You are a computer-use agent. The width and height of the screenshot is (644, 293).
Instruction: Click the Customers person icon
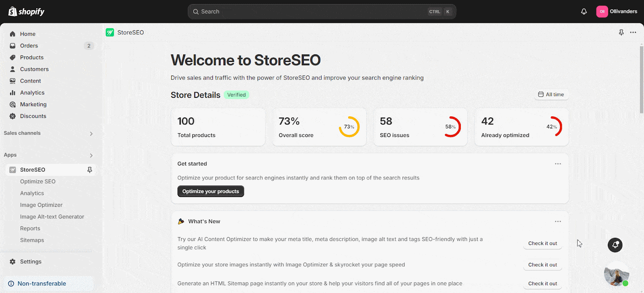[12, 69]
